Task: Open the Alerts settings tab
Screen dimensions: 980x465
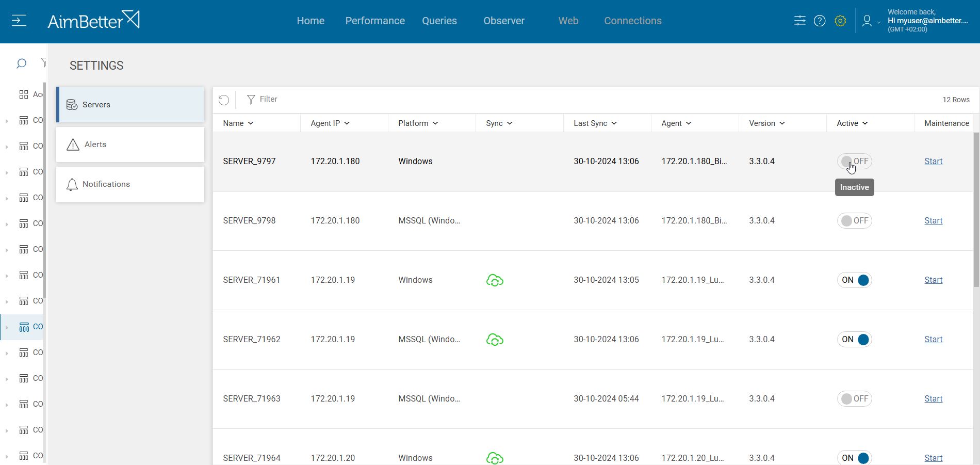Action: coord(130,145)
